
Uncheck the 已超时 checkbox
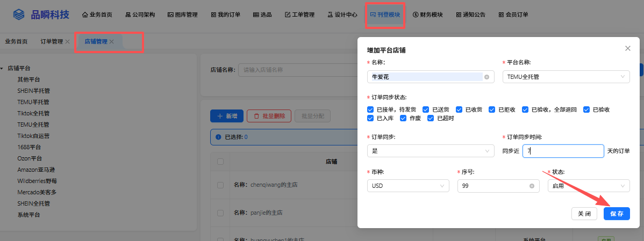[x=431, y=118]
